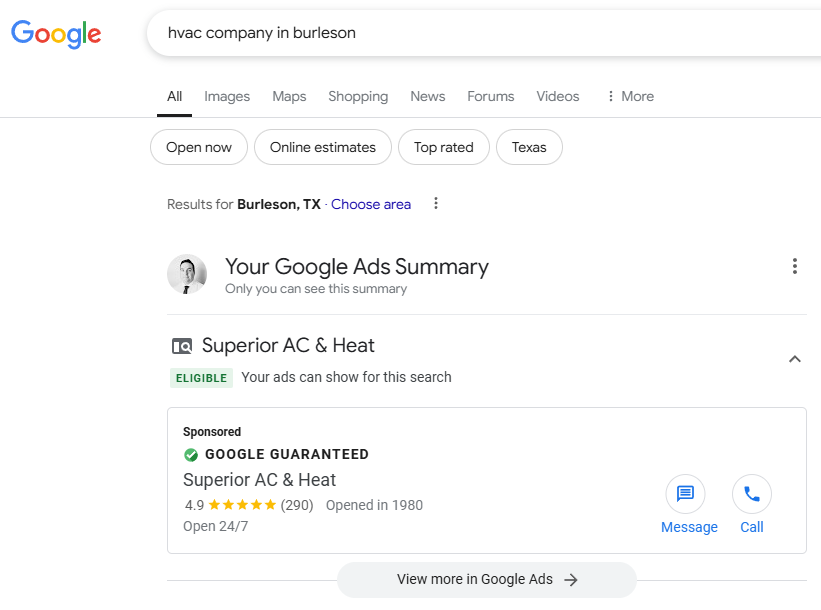Apply the Open now filter chip
This screenshot has height=610, width=821.
point(199,147)
